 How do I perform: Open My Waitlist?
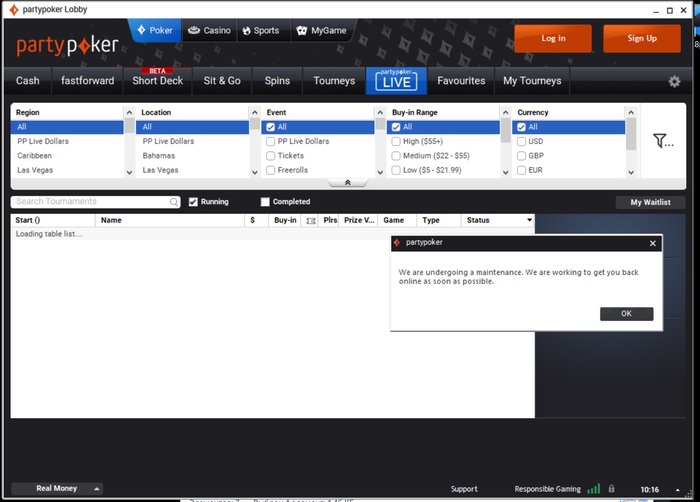(x=650, y=202)
